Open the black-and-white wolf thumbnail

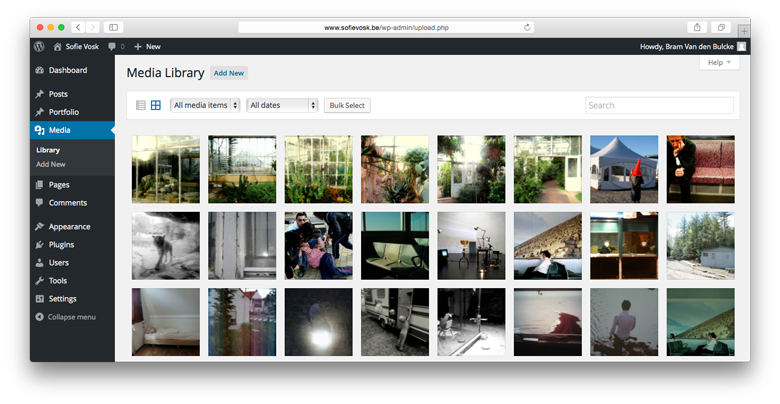tap(166, 246)
